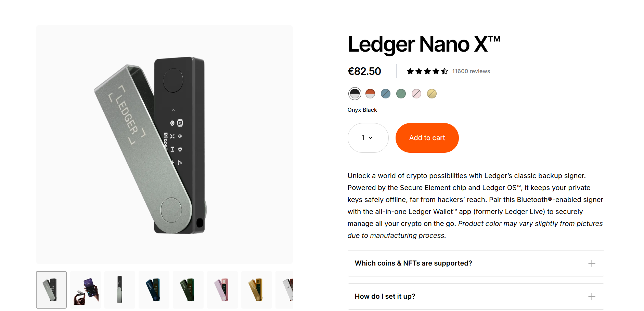Select the orange color option
The width and height of the screenshot is (644, 311).
[x=370, y=93]
